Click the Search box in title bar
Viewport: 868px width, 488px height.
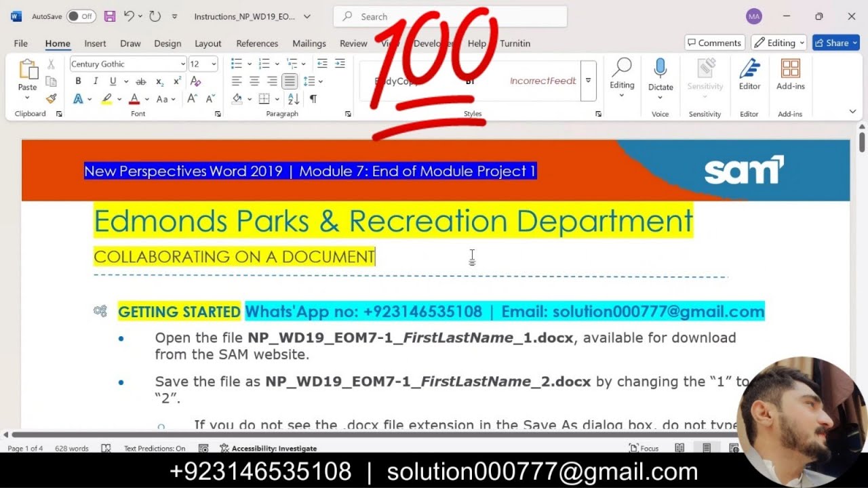pos(450,16)
